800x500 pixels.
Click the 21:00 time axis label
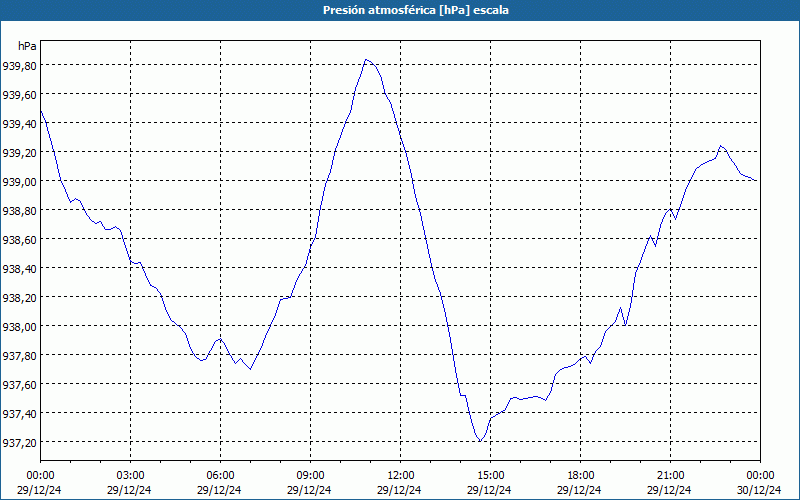point(670,476)
